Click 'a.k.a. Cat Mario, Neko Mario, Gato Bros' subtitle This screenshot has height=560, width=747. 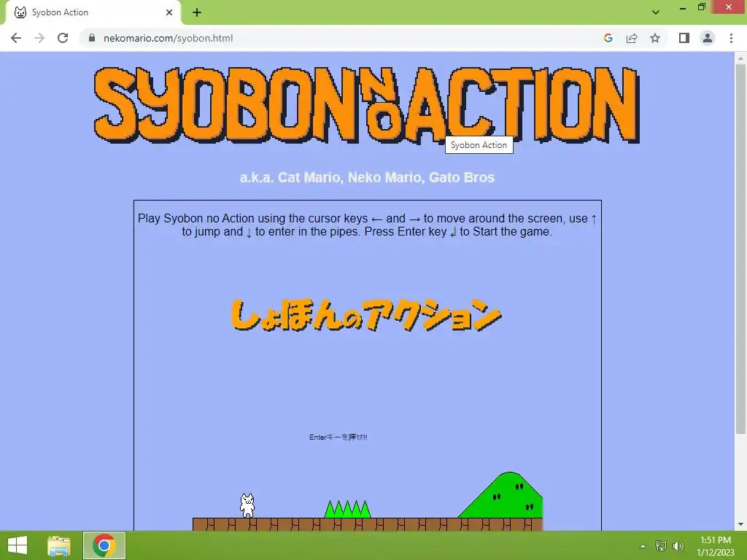click(367, 178)
